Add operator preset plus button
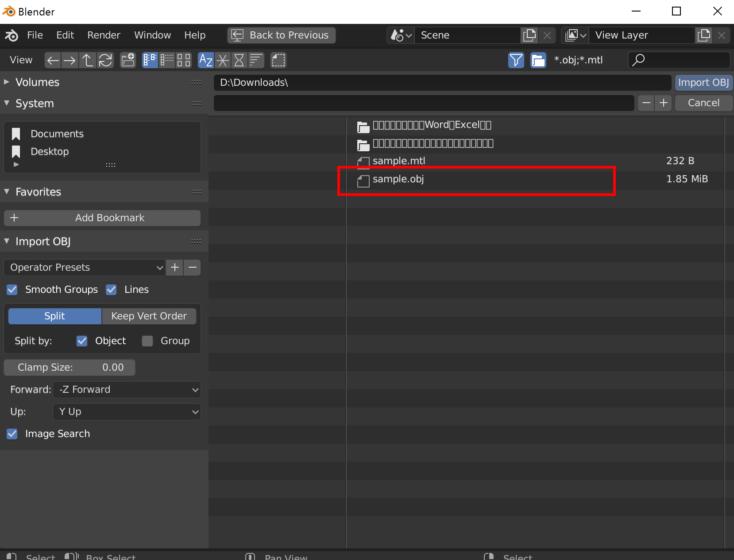This screenshot has height=560, width=734. 175,268
